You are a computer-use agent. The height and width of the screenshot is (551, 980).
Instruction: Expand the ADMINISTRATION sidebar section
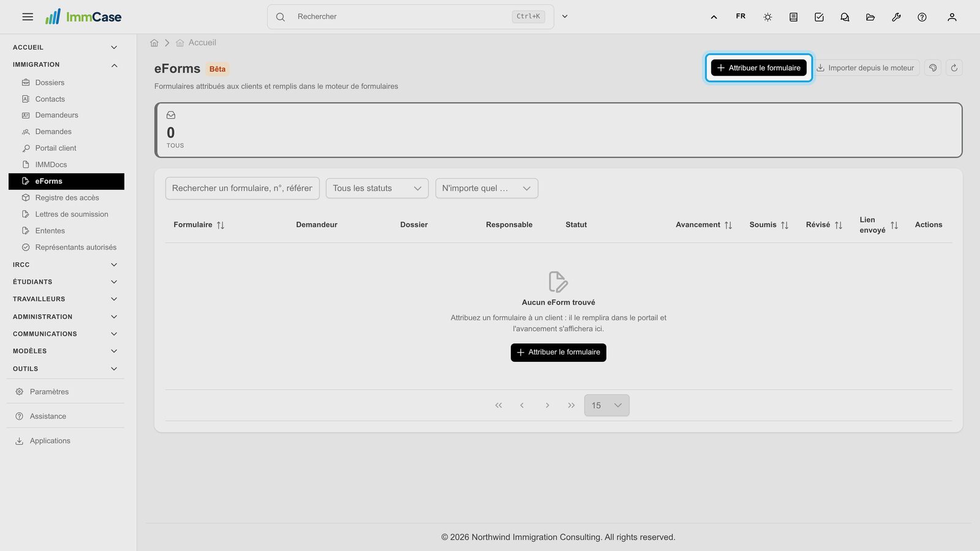click(66, 317)
